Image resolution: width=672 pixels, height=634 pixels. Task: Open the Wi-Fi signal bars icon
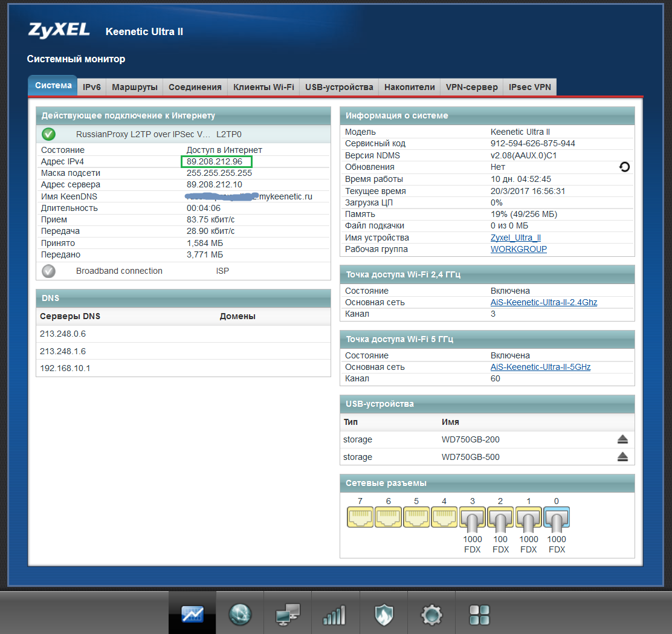tap(334, 615)
